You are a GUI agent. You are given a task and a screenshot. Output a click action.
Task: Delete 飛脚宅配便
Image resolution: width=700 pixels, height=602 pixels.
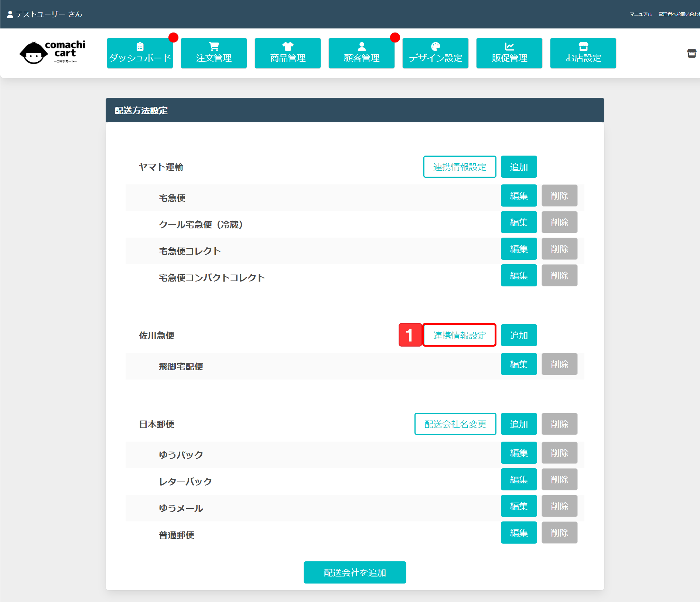click(x=559, y=364)
